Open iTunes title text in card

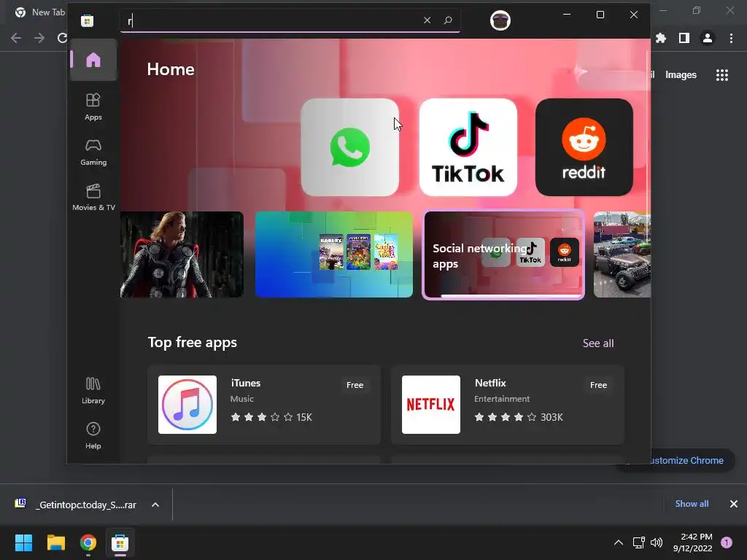[246, 383]
